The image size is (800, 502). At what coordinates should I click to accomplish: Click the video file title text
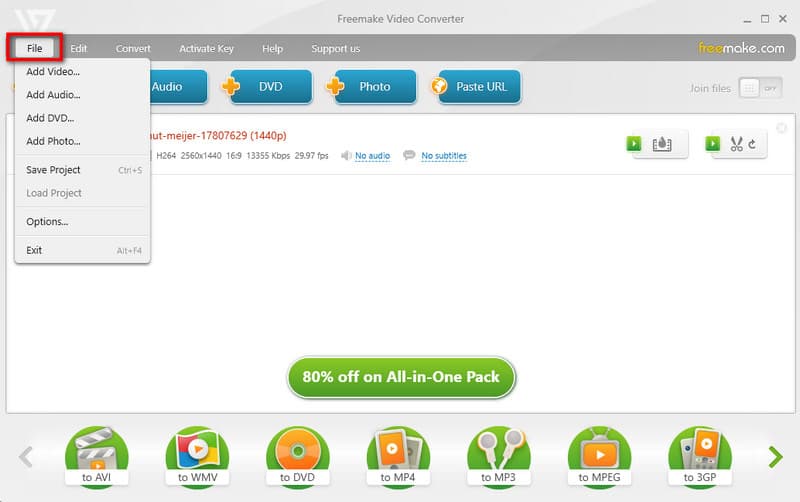coord(218,136)
